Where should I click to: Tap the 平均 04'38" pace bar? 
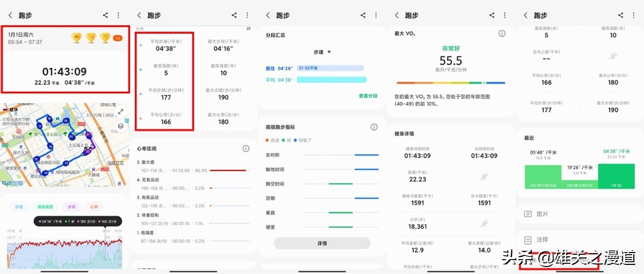coord(332,79)
